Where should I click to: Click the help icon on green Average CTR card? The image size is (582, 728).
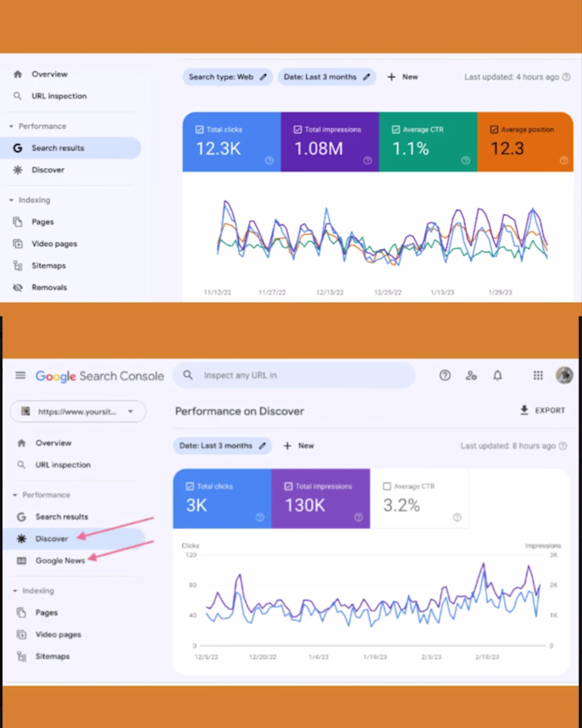[x=466, y=161]
